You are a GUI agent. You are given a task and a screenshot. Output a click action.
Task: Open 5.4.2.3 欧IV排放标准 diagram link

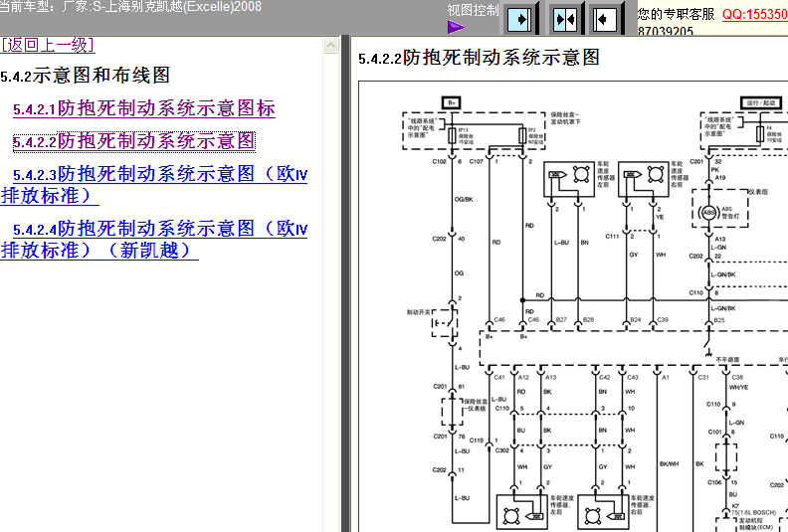[154, 185]
